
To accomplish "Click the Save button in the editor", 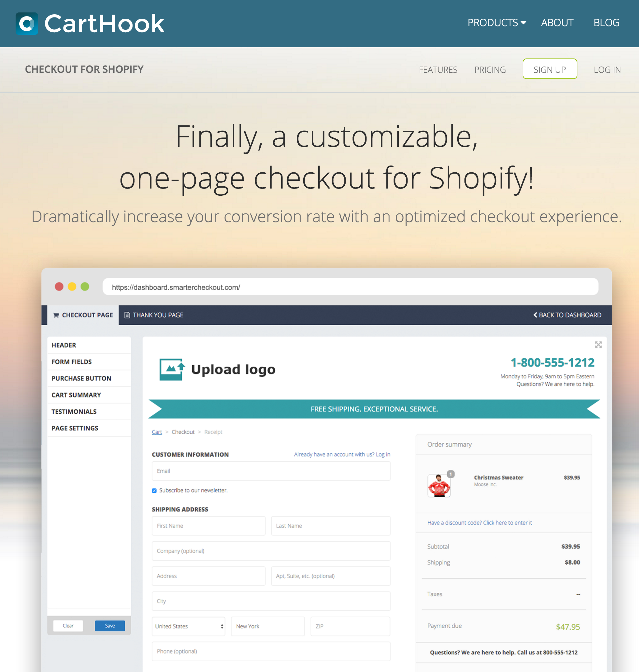I will [110, 626].
